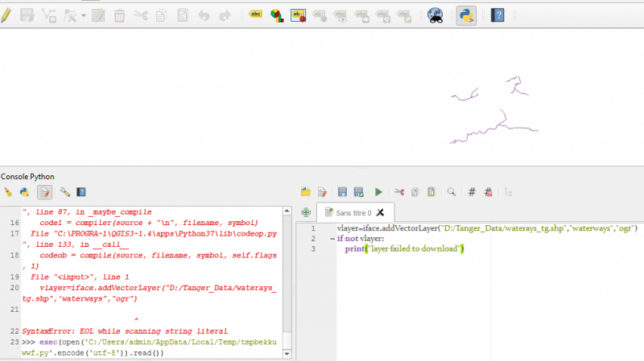This screenshot has height=361, width=644.
Task: Add new editor tab with green plus
Action: [306, 213]
